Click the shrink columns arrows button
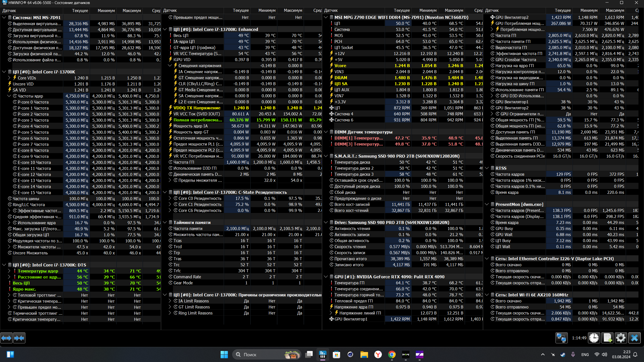The height and width of the screenshot is (362, 644). [19, 338]
